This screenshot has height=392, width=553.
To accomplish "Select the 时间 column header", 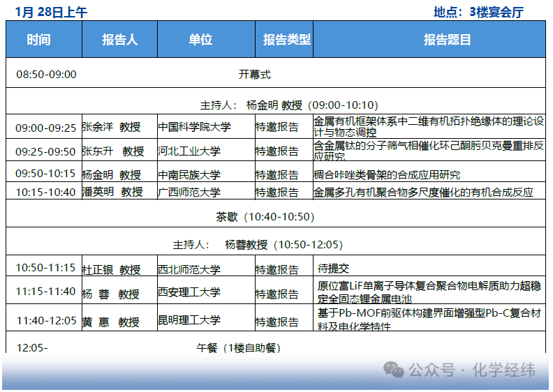I will 38,40.
